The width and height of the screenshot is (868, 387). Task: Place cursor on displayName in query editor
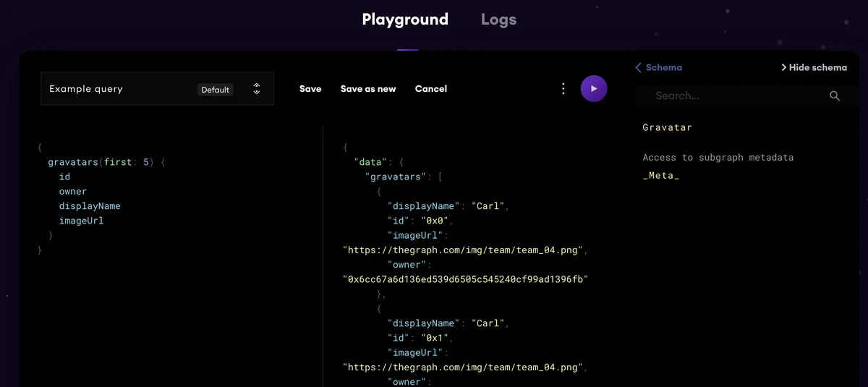pos(90,206)
